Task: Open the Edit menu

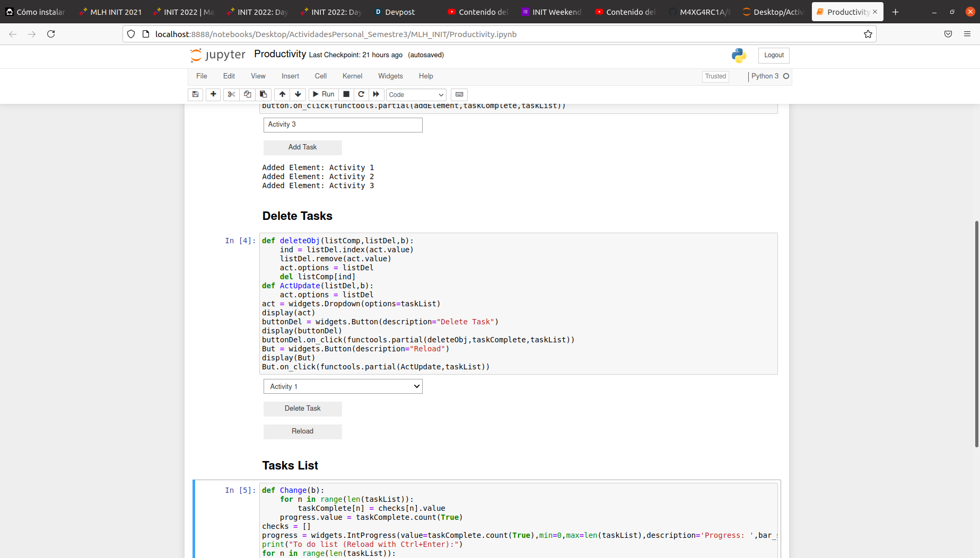Action: pos(229,76)
